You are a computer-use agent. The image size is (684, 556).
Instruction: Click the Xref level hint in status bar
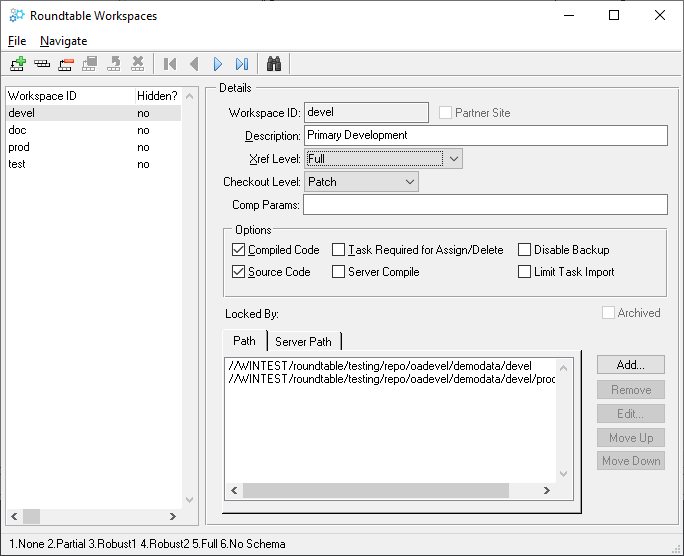click(147, 544)
